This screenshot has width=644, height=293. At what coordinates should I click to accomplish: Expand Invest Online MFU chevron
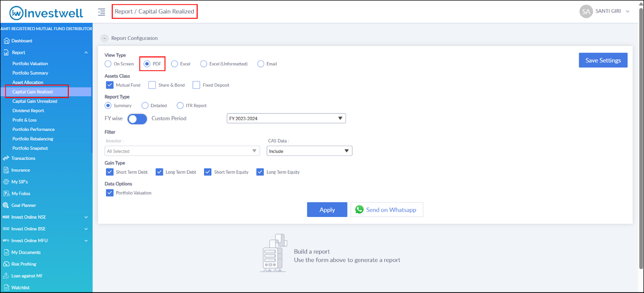coord(86,241)
